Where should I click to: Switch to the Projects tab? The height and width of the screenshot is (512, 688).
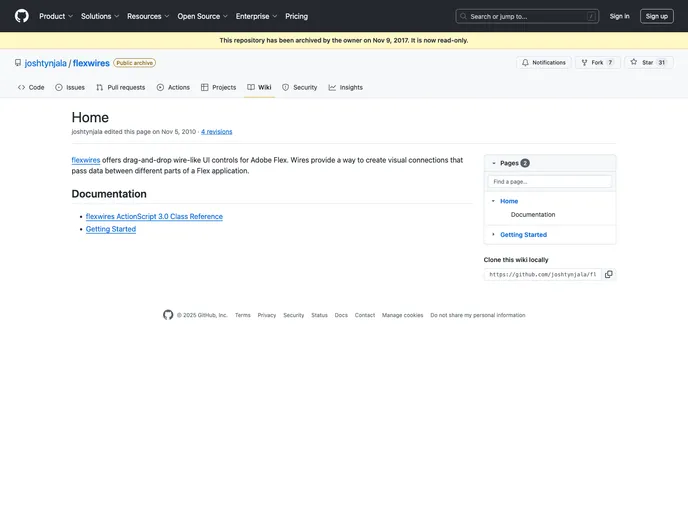[219, 87]
